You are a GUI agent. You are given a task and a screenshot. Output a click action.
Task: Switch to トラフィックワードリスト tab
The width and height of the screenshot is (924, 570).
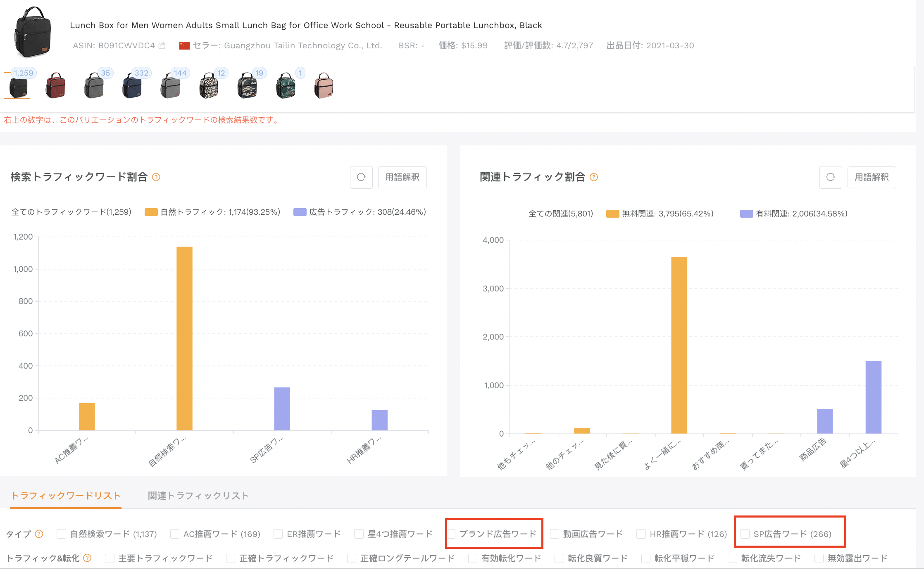click(x=66, y=496)
